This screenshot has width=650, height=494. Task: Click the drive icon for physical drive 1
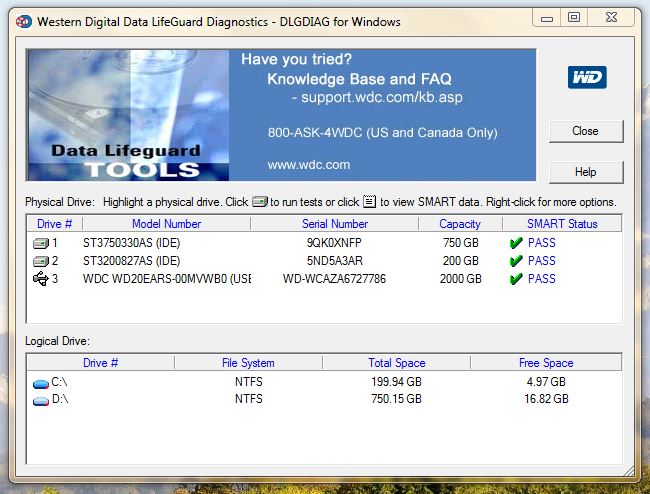tap(41, 243)
